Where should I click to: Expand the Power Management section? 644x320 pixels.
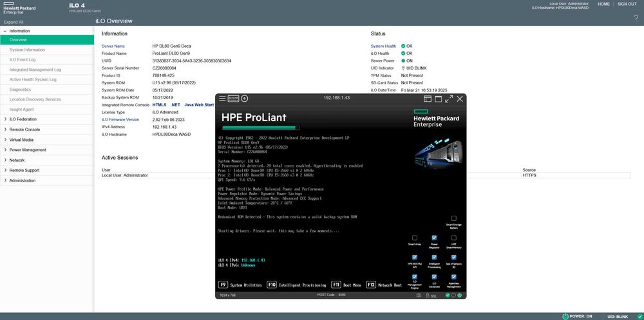[x=5, y=150]
